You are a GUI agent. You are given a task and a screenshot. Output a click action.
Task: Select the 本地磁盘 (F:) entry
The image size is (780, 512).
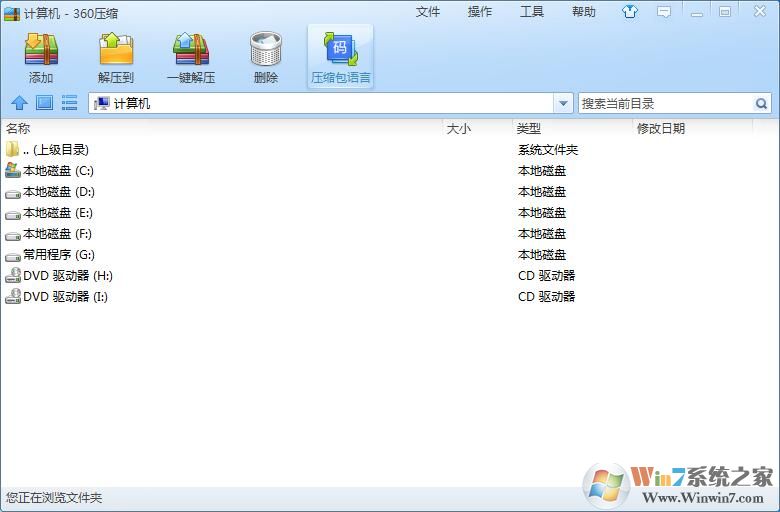(58, 233)
